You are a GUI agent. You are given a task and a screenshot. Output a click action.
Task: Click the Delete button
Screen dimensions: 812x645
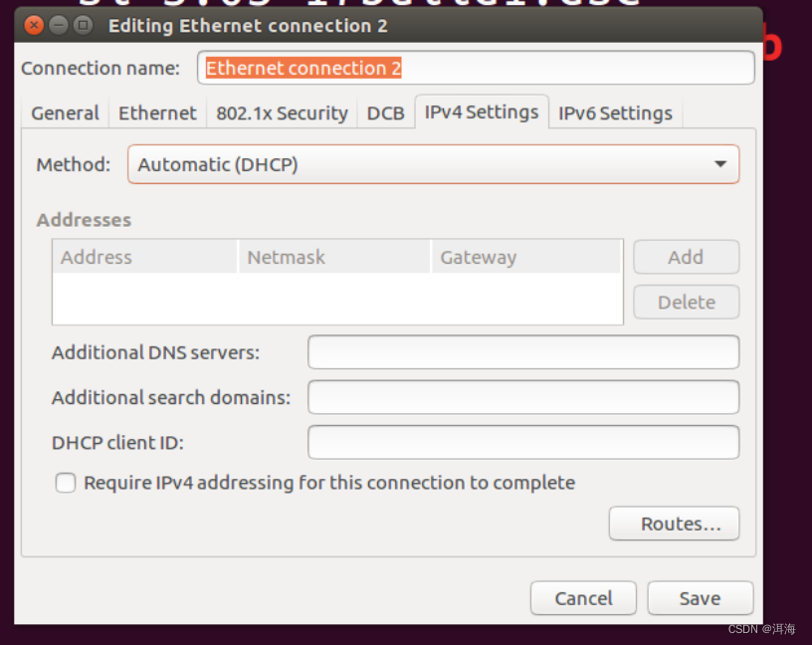686,302
